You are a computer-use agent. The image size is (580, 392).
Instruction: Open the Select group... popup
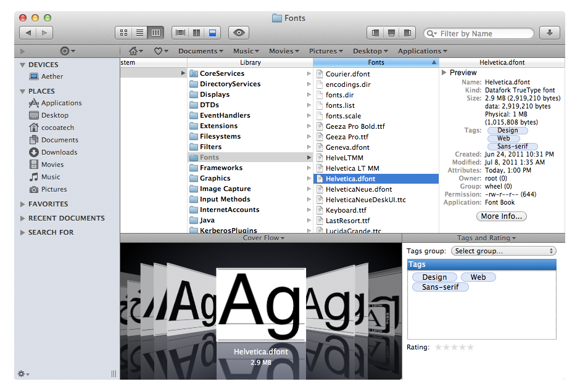point(503,251)
